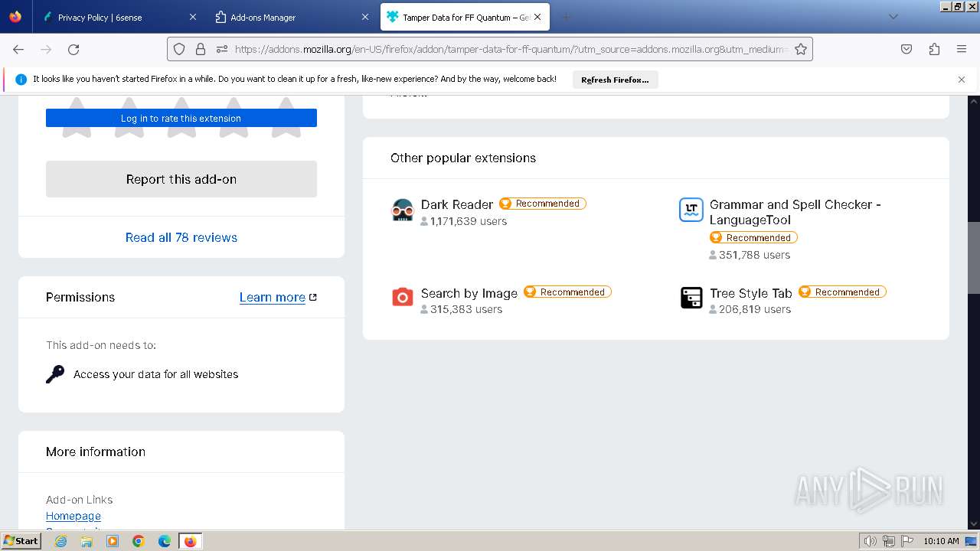The image size is (980, 551).
Task: Open the Homepage add-on link
Action: click(x=73, y=516)
